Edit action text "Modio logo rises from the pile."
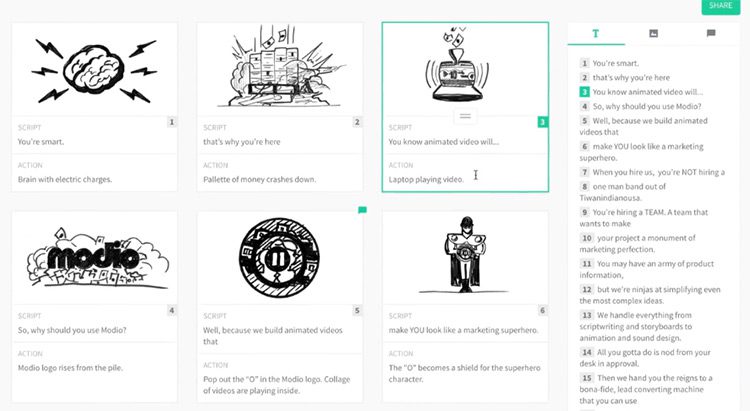 pyautogui.click(x=70, y=368)
